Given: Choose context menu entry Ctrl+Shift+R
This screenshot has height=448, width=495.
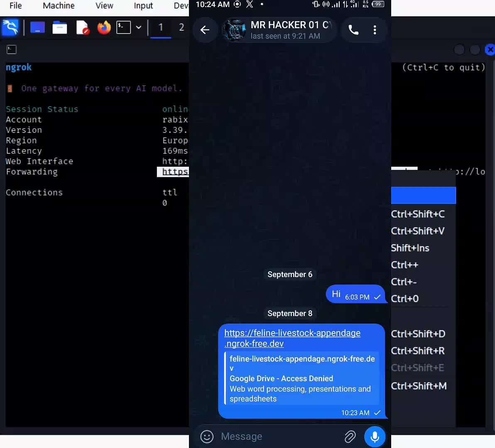Looking at the screenshot, I should (x=418, y=351).
